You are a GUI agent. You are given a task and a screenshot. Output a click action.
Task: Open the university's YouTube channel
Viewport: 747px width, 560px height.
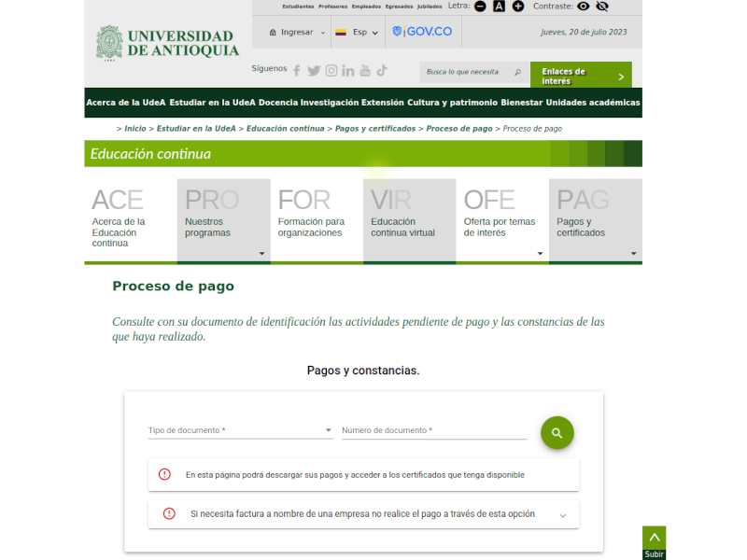pyautogui.click(x=365, y=71)
